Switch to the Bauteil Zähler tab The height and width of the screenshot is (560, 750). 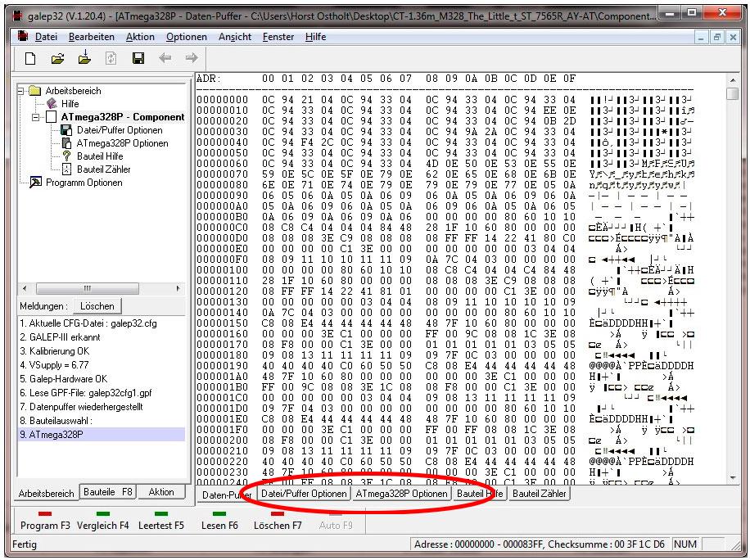tap(539, 494)
